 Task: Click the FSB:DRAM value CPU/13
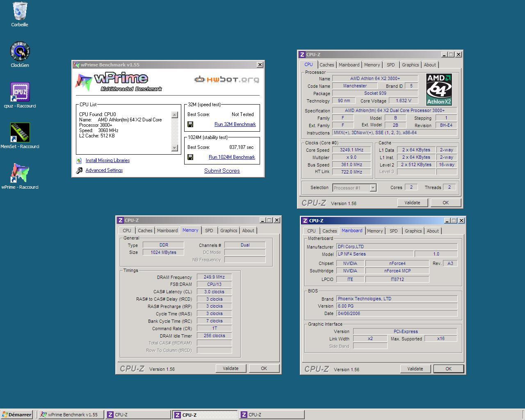214,284
